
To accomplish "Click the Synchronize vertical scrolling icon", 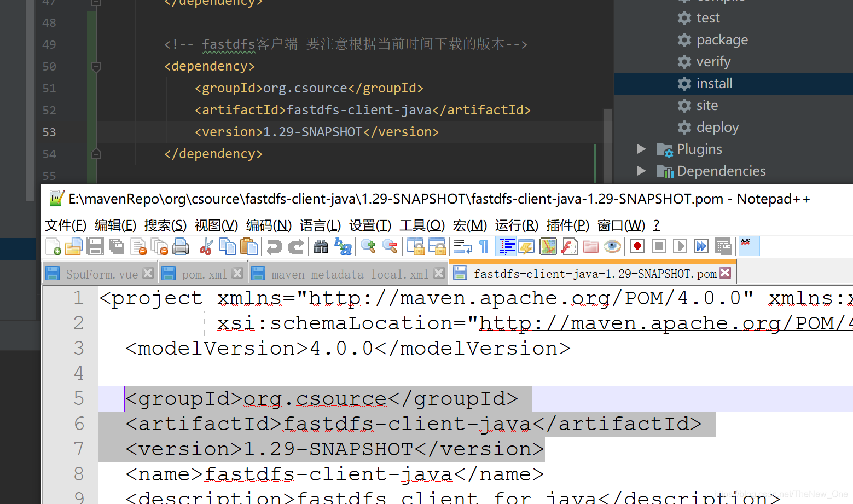I will tap(415, 247).
